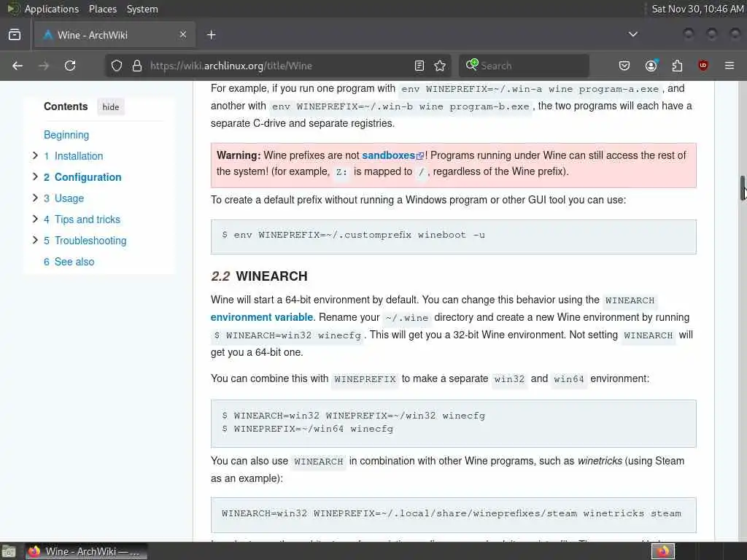
Task: Go to 6 See also section
Action: [69, 262]
